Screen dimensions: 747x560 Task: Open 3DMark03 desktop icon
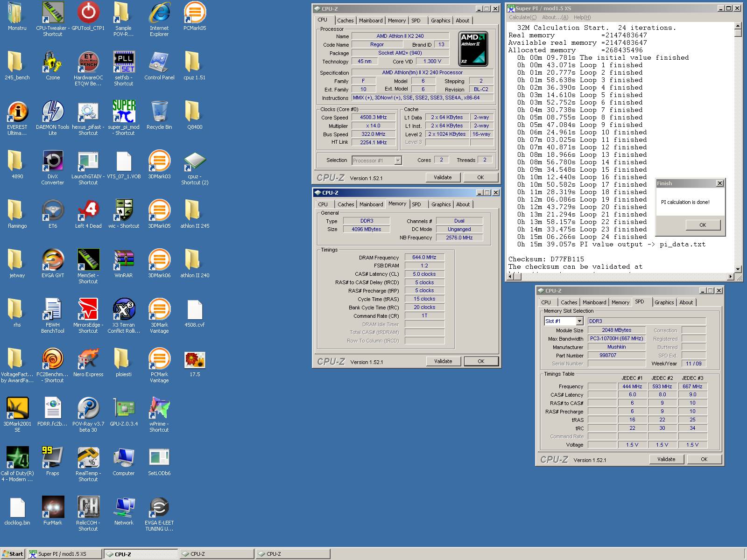(x=159, y=161)
